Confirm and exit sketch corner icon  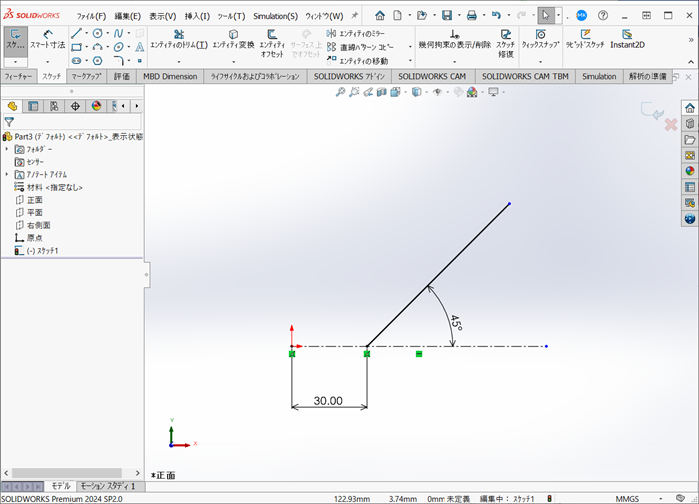point(652,111)
